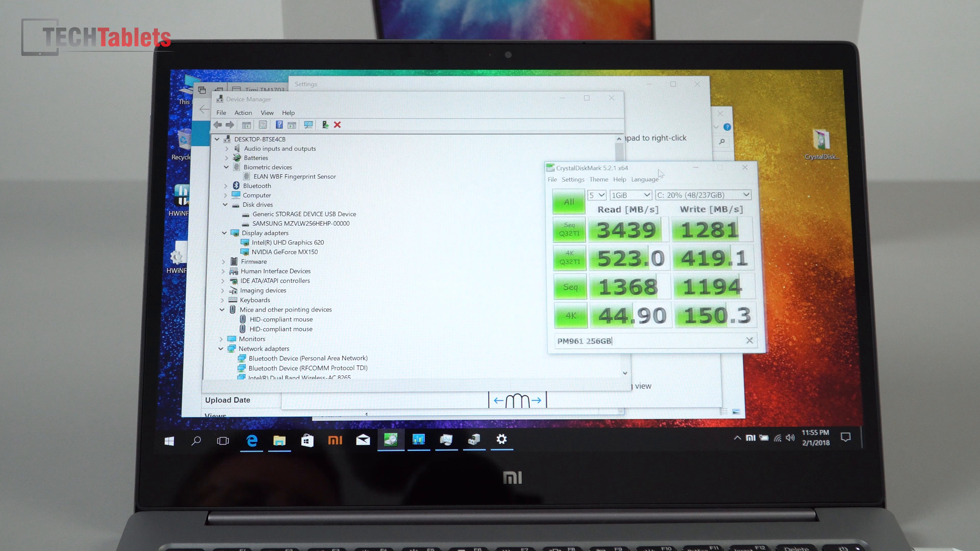Open Microsoft Edge from the taskbar
The image size is (980, 551).
pos(252,440)
